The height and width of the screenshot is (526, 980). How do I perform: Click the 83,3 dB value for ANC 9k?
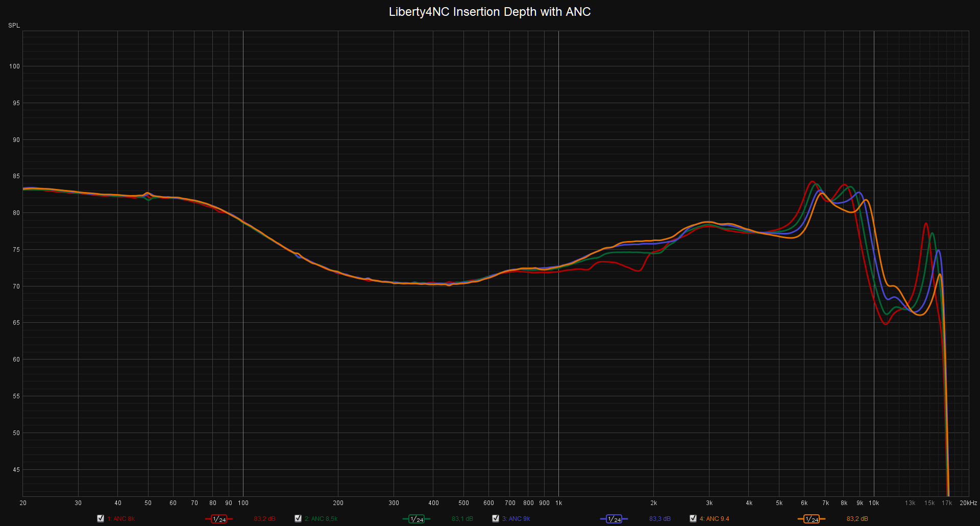(660, 519)
